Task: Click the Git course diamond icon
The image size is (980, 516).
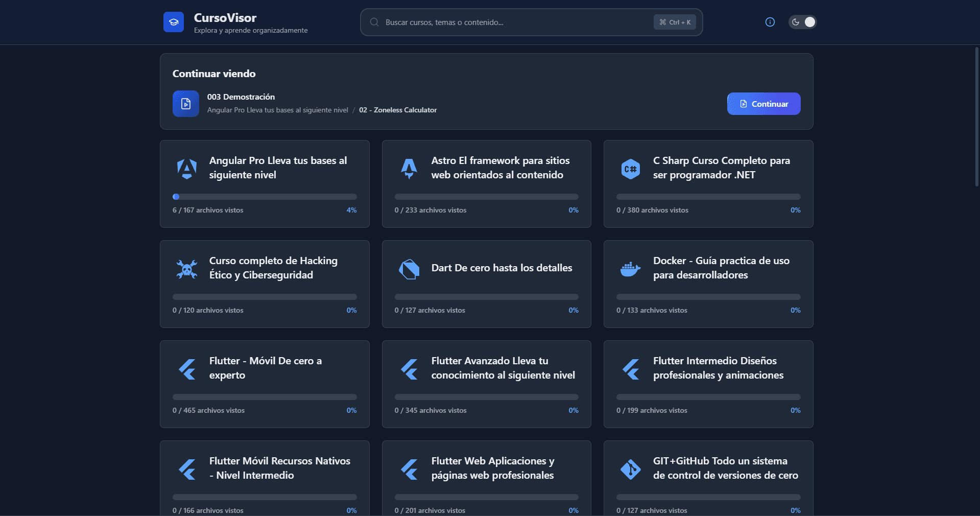Action: pos(631,469)
